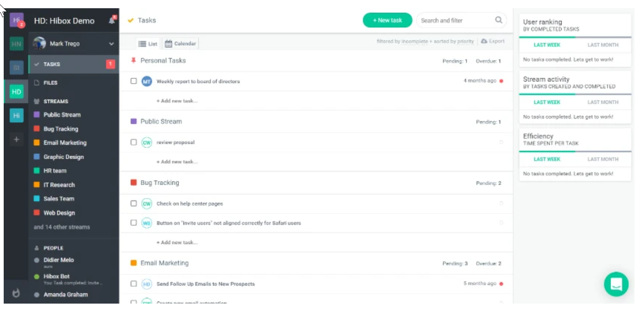Viewport: 644px width, 311px height.
Task: Switch to the List view tab
Action: [148, 44]
